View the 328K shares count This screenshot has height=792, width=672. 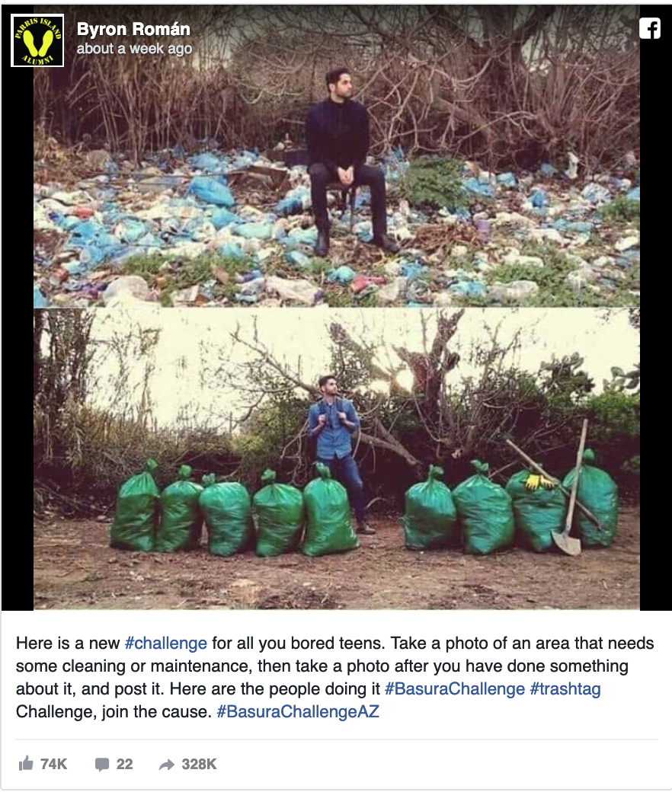(x=199, y=764)
